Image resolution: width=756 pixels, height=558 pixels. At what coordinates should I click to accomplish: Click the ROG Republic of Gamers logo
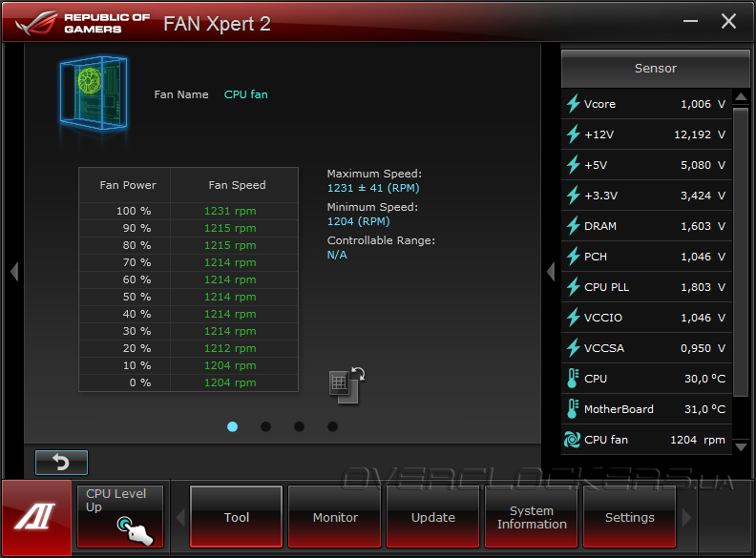(x=82, y=23)
